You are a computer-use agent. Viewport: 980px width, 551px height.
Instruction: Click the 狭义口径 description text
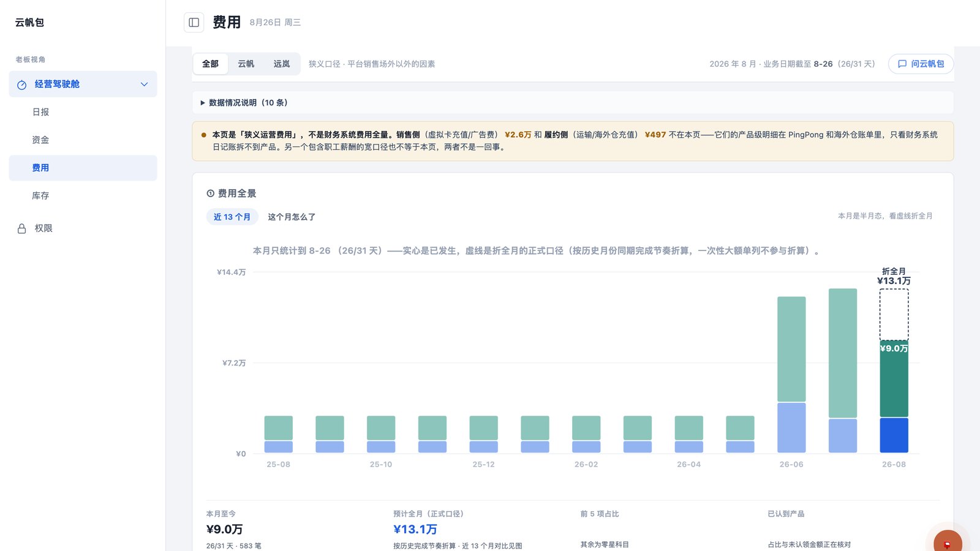(372, 64)
